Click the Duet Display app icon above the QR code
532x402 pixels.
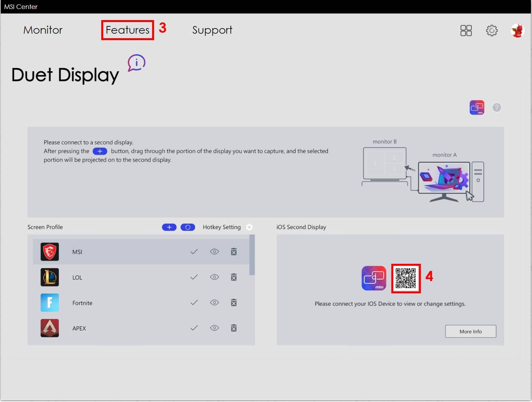(x=374, y=278)
